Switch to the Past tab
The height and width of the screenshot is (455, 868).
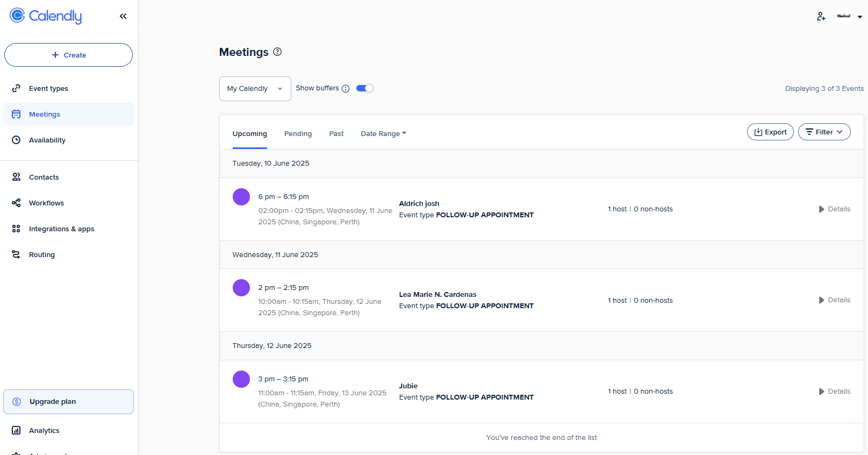pyautogui.click(x=336, y=133)
